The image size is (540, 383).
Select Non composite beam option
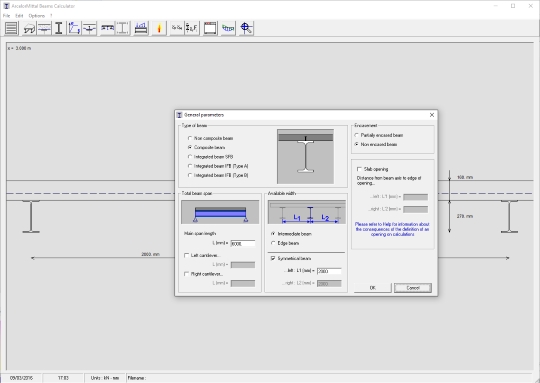211,138
